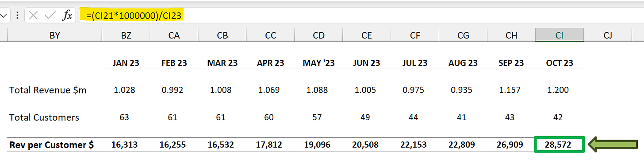
Task: Click the Enter checkmark icon in formula bar
Action: pyautogui.click(x=50, y=16)
